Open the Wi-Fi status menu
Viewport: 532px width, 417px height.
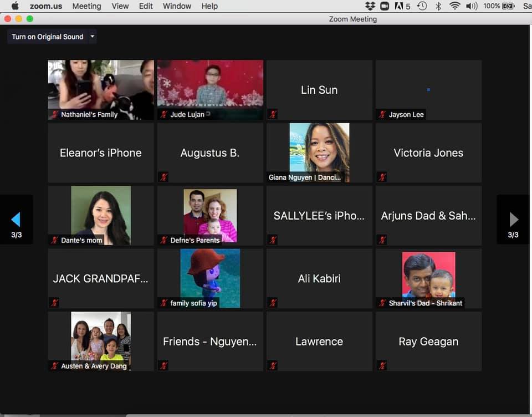[454, 6]
